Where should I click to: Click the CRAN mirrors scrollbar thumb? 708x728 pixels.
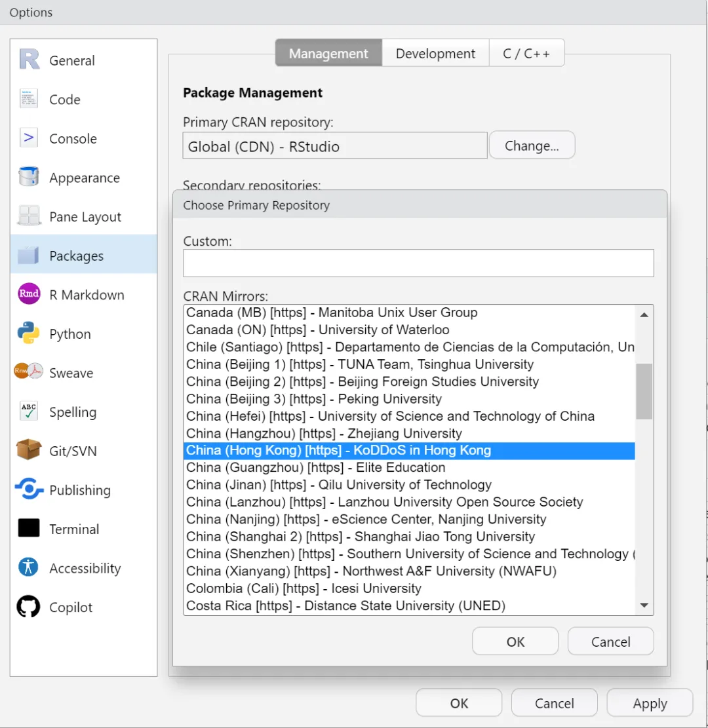[644, 391]
